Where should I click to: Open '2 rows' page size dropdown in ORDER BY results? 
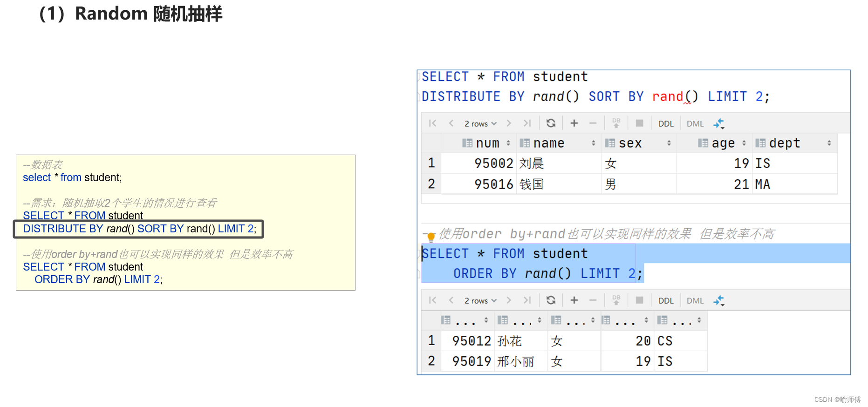(480, 300)
